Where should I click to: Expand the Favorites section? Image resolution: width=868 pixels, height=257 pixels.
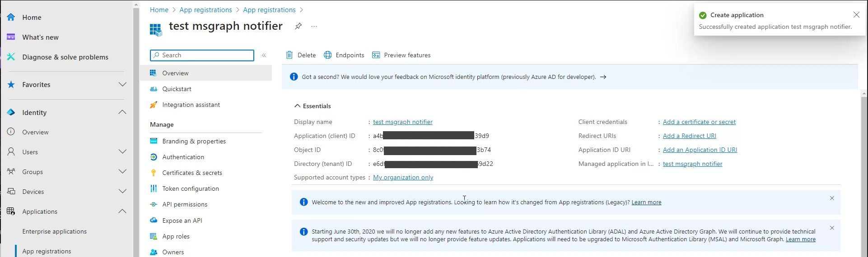[122, 84]
